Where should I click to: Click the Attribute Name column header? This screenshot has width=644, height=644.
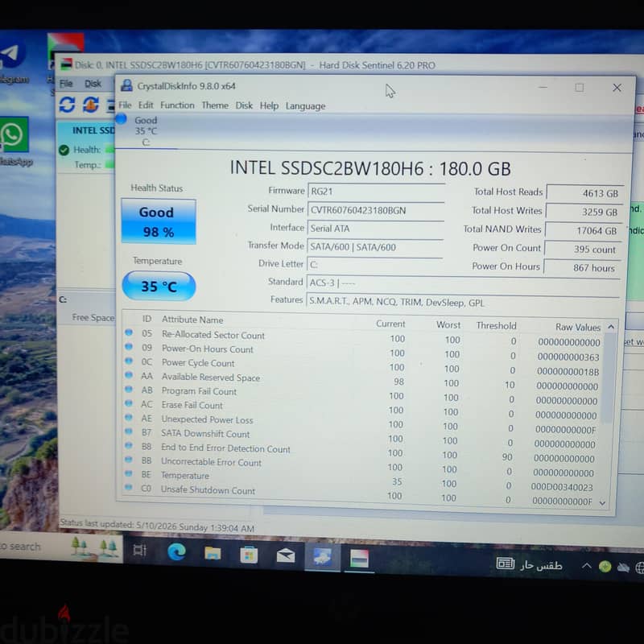(192, 320)
